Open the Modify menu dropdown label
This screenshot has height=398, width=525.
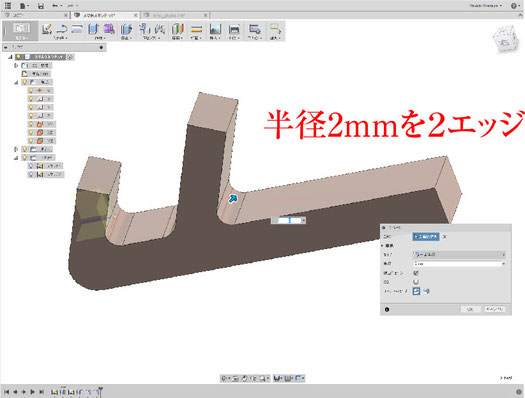(x=126, y=38)
